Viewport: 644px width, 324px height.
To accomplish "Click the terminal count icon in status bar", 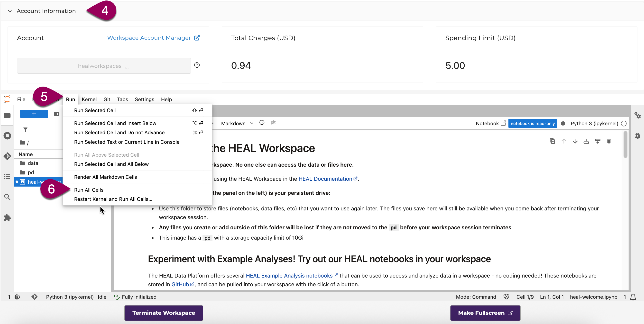I will (17, 297).
